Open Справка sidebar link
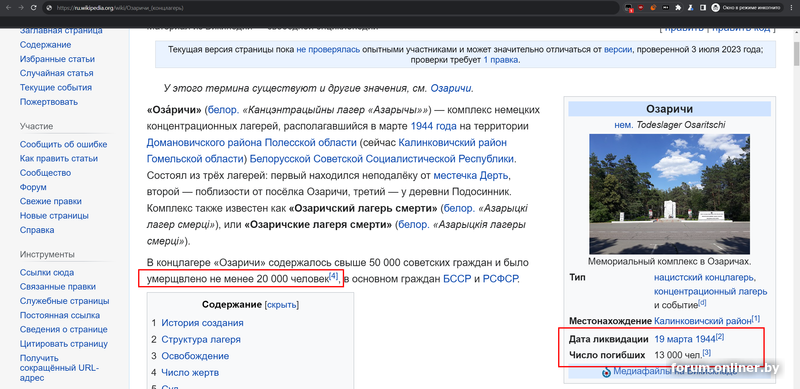This screenshot has width=800, height=389. pyautogui.click(x=37, y=230)
